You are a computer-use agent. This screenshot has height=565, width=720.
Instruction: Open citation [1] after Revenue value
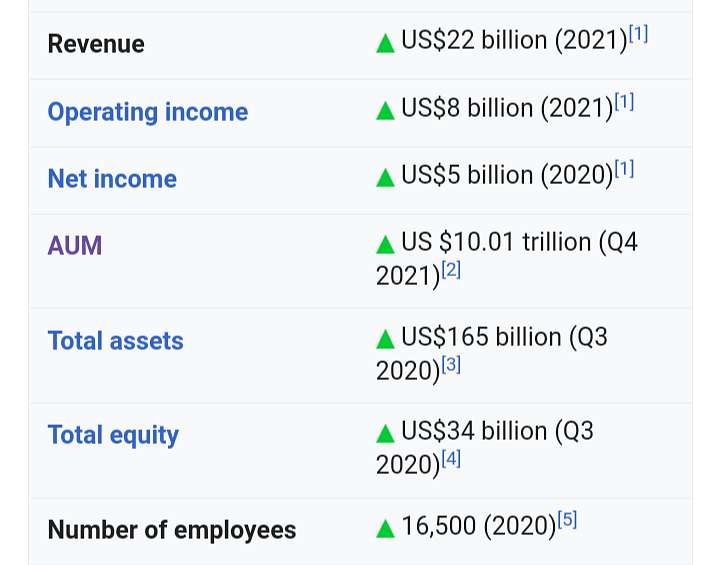click(638, 34)
